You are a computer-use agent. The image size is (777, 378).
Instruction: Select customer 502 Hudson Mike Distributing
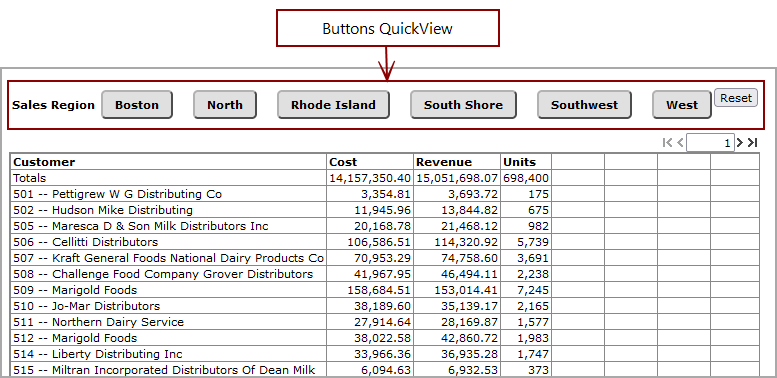[168, 210]
